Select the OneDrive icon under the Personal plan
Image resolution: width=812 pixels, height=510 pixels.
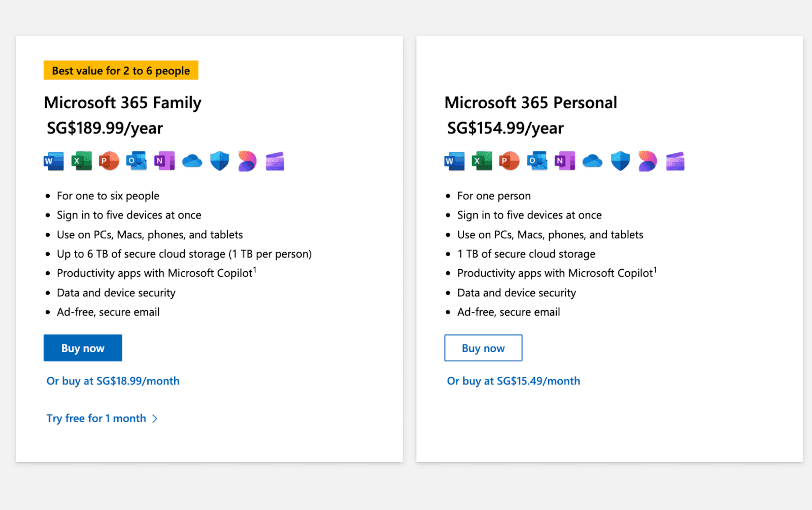(592, 161)
